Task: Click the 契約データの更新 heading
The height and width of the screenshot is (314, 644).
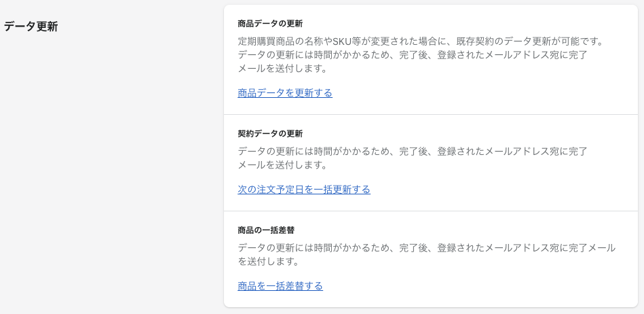Action: [x=270, y=134]
